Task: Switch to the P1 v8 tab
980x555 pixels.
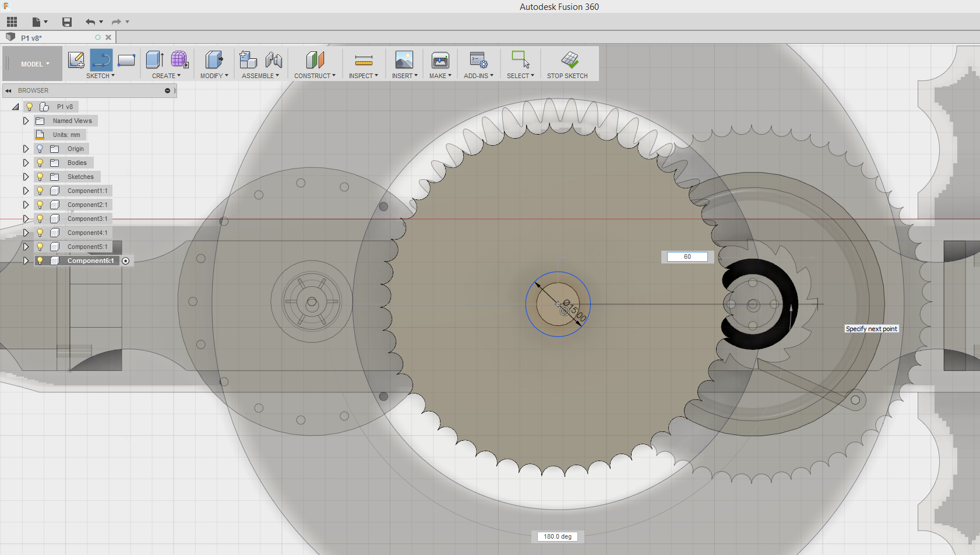Action: point(31,38)
